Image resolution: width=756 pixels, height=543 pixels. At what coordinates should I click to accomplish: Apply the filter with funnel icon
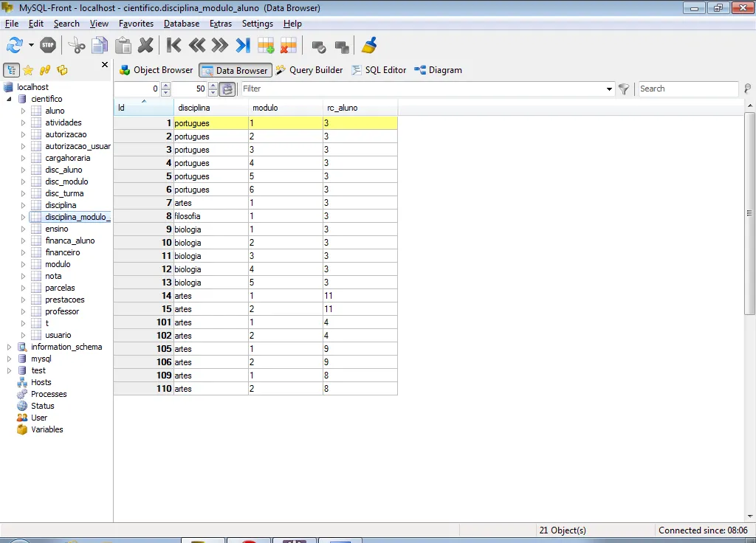tap(624, 89)
